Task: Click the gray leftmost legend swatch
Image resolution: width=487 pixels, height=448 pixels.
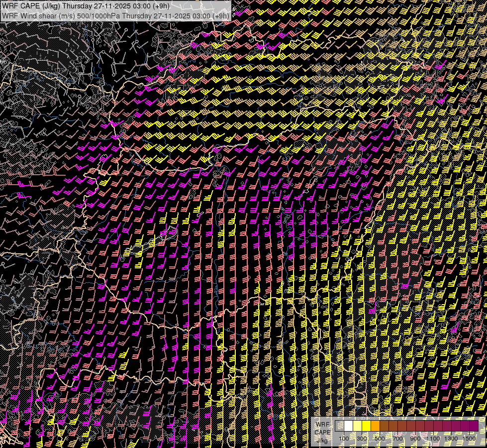Action: pos(339,426)
